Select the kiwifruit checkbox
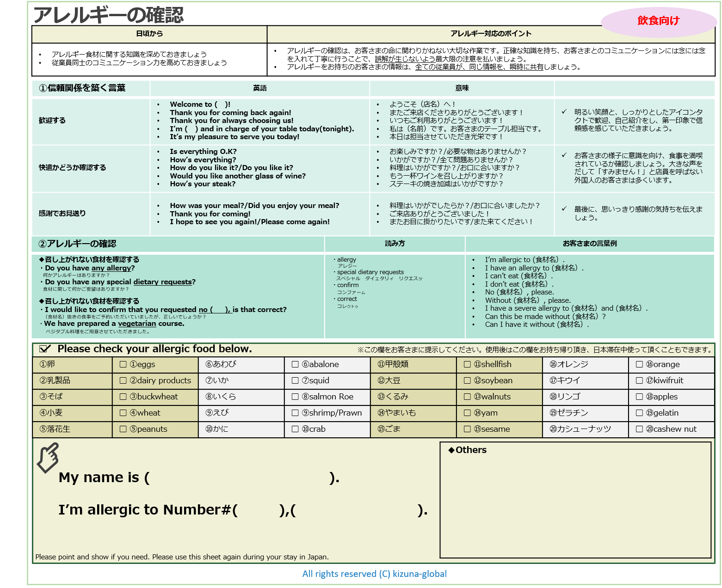722x588 pixels. 639,380
